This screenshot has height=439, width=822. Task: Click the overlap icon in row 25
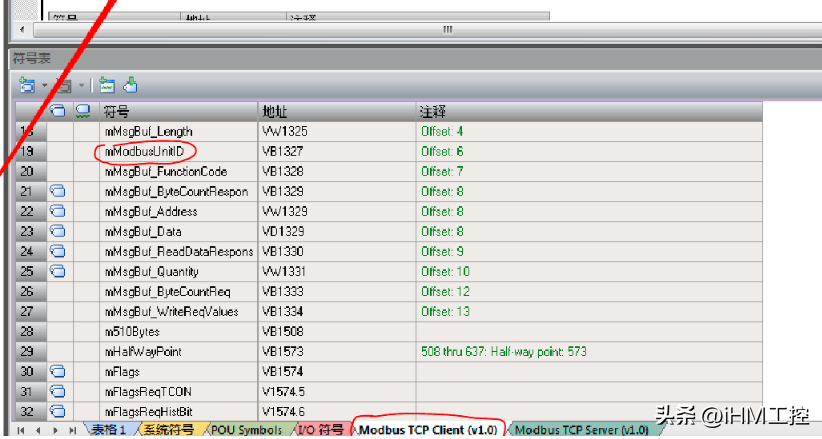(x=58, y=271)
